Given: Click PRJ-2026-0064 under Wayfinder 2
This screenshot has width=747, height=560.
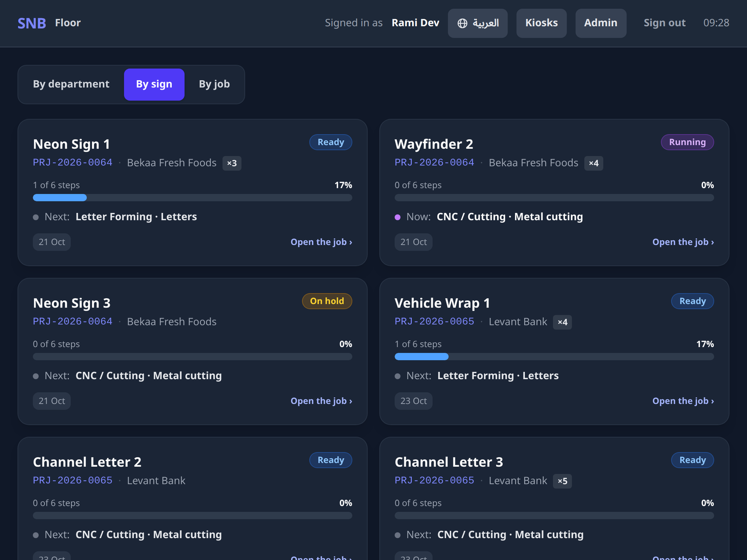Looking at the screenshot, I should 434,162.
